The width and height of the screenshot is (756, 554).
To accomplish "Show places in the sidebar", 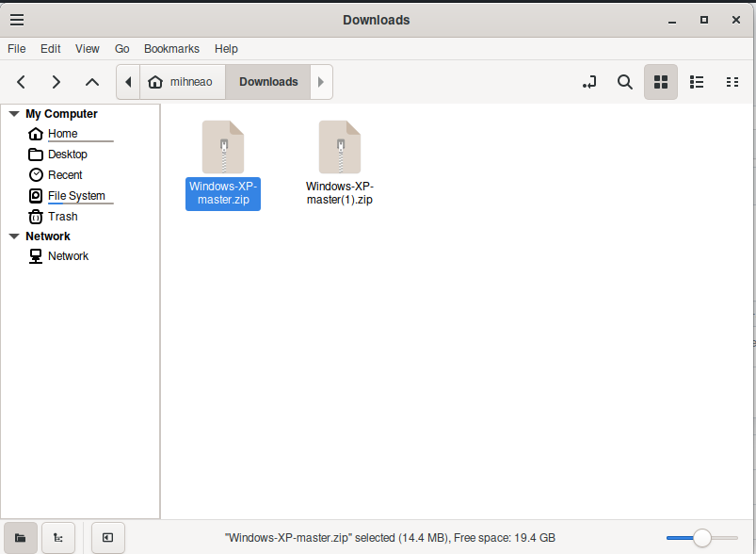I will click(21, 538).
